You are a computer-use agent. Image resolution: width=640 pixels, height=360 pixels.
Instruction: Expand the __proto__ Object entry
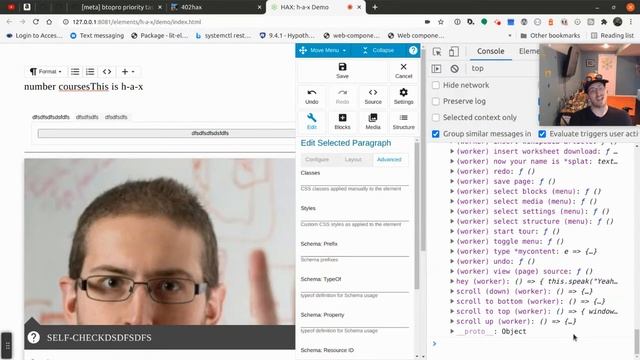click(x=452, y=331)
